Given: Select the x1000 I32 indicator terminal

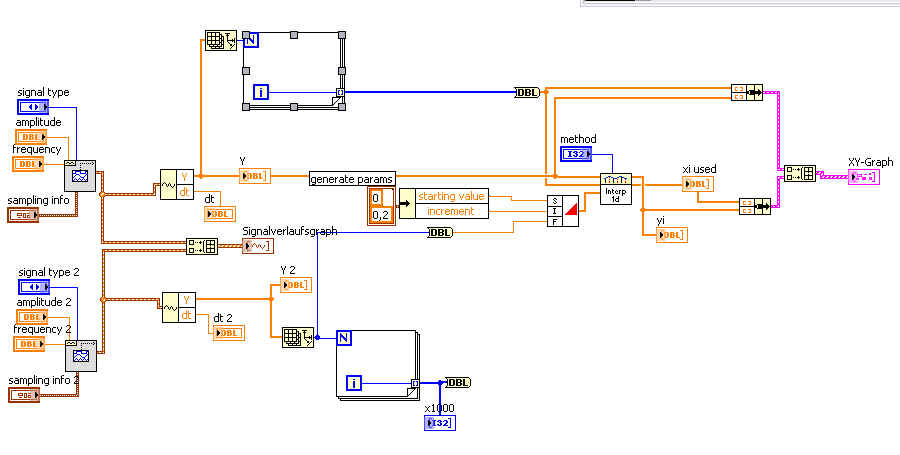Looking at the screenshot, I should click(x=440, y=423).
